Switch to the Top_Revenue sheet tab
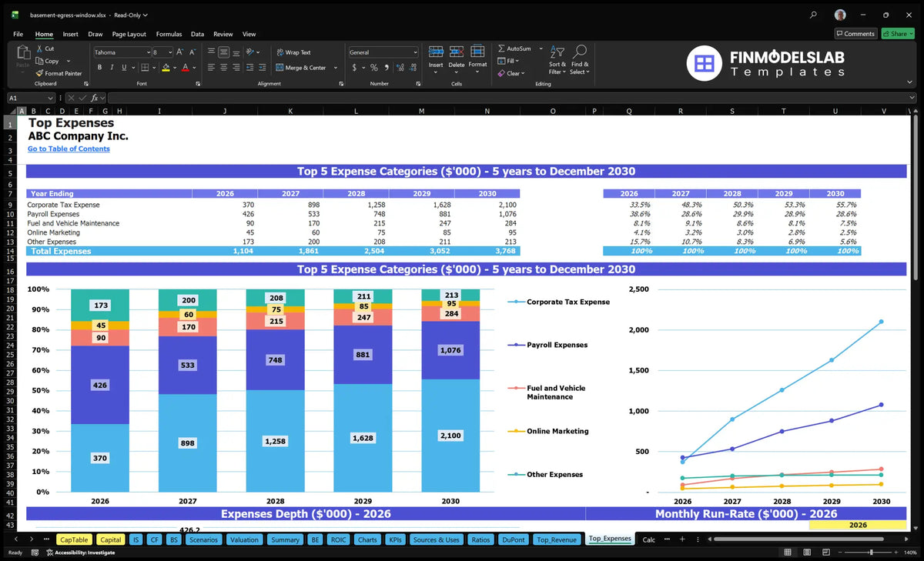The image size is (924, 561). [x=557, y=539]
